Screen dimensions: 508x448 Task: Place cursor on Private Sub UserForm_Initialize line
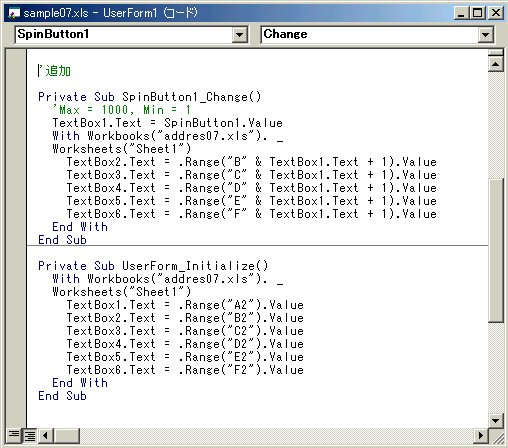point(153,266)
